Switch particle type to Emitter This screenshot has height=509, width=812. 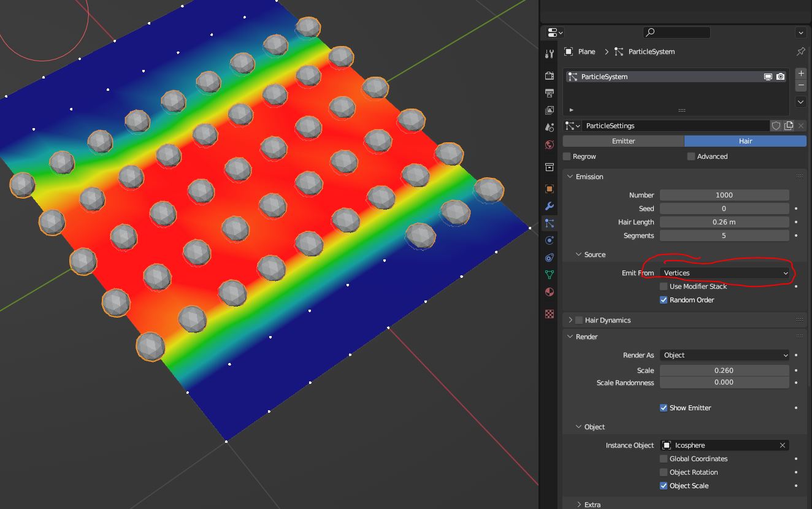tap(623, 141)
